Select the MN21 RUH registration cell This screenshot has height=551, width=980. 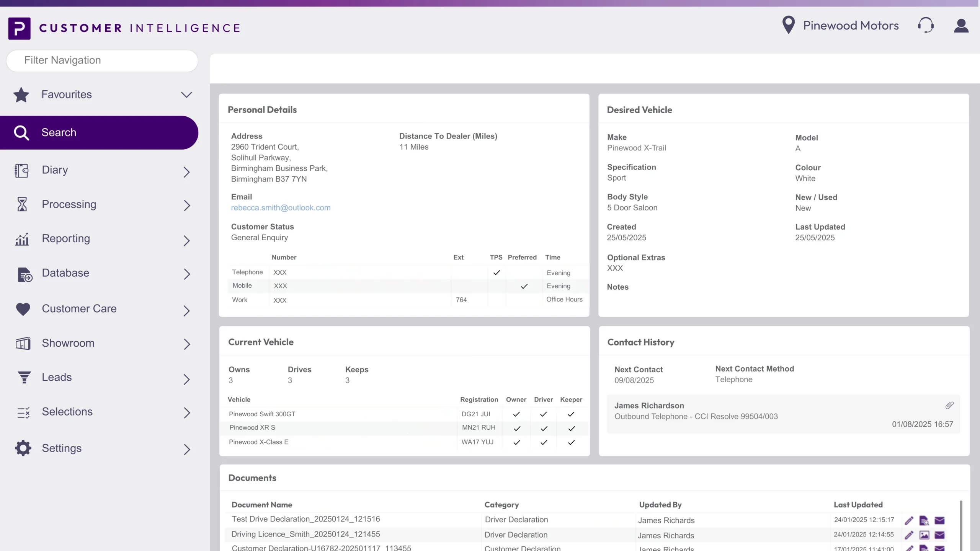pos(479,428)
